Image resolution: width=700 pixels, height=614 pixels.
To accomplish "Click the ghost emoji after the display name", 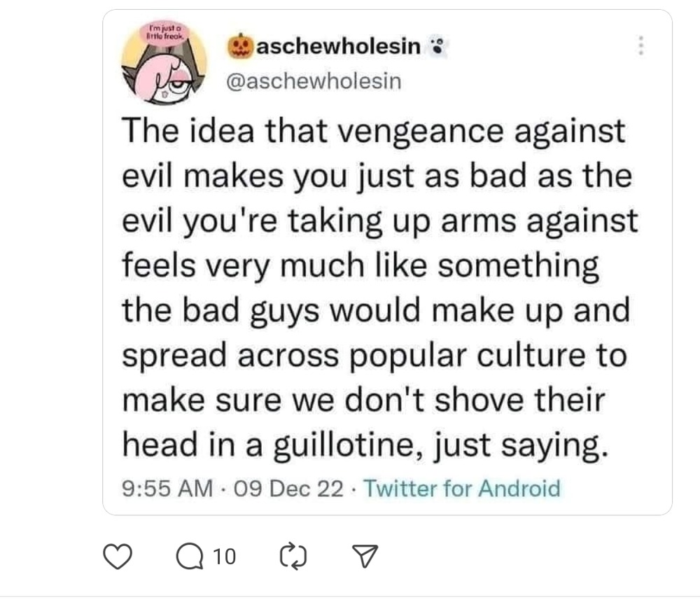I will click(437, 46).
